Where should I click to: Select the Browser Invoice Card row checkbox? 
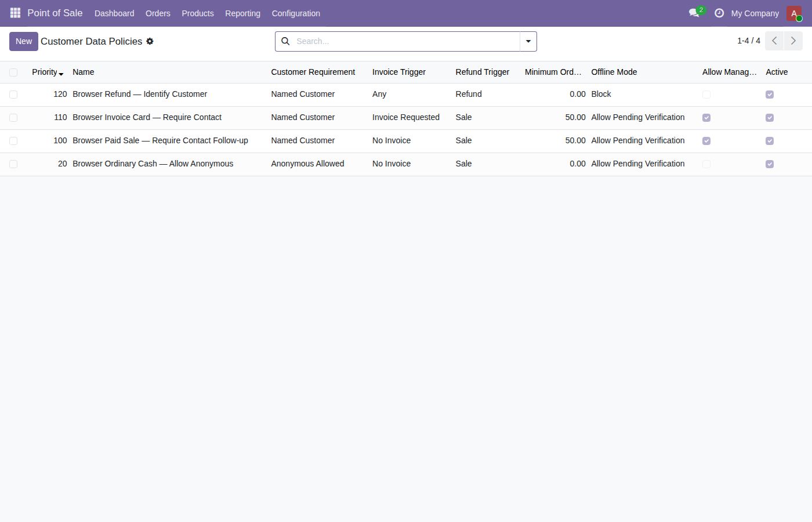(13, 118)
